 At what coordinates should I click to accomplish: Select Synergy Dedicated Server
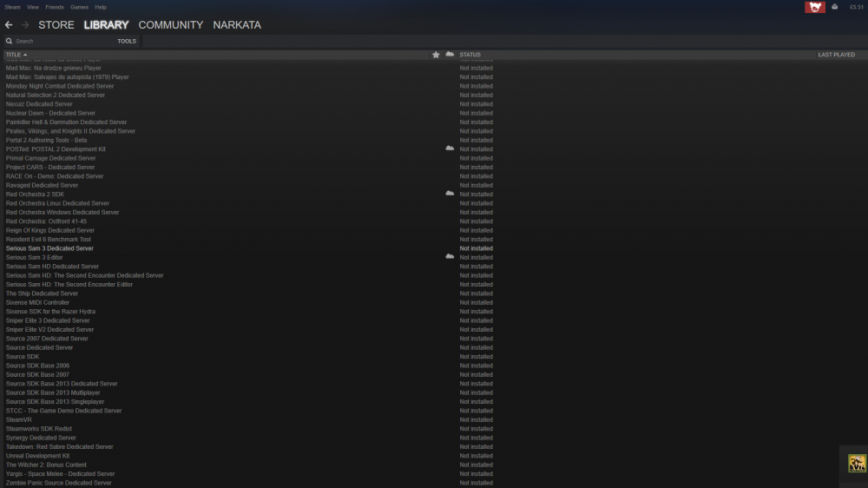tap(41, 438)
